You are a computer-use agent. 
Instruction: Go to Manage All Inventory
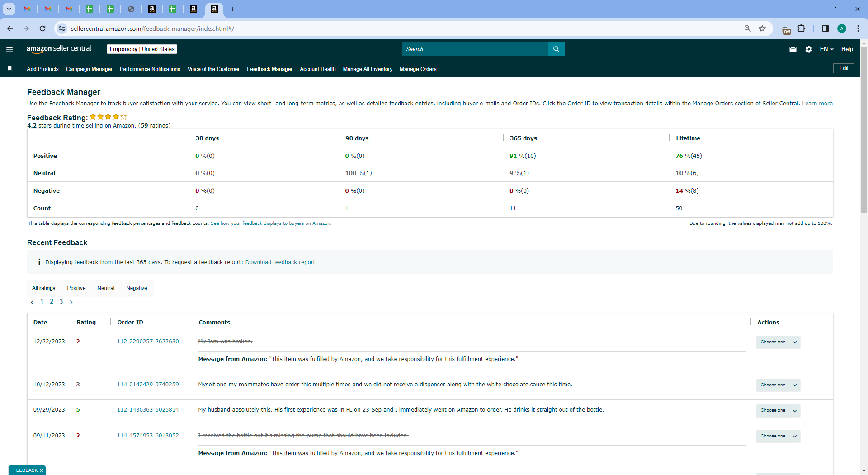(368, 69)
